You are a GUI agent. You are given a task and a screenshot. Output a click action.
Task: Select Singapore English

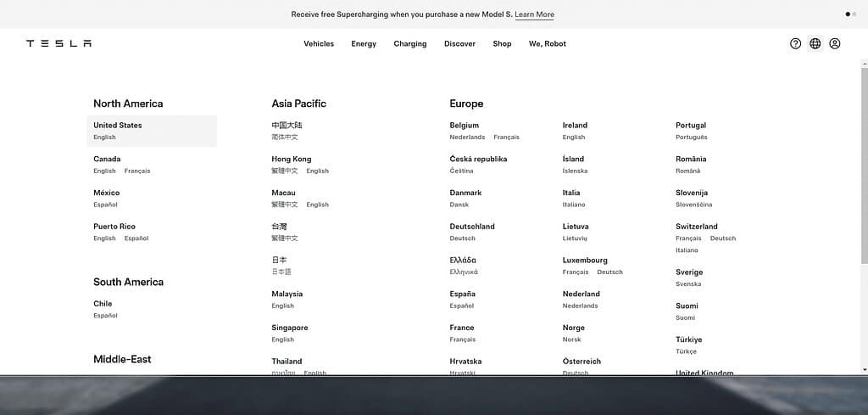(x=283, y=339)
